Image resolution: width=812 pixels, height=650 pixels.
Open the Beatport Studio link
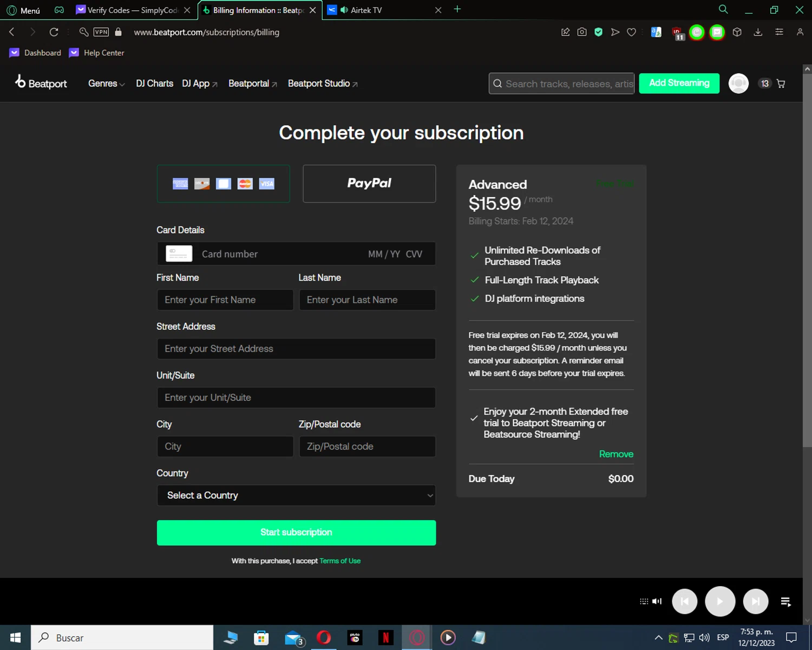(x=323, y=83)
